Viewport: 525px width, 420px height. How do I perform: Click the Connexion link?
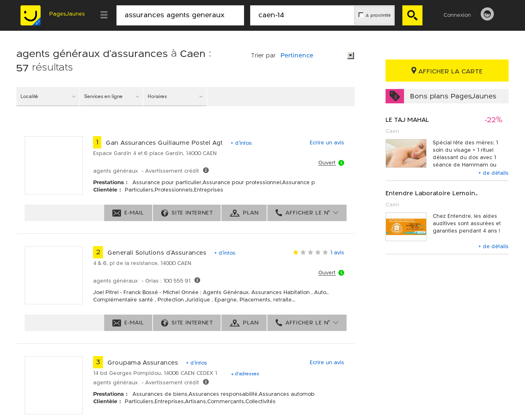tap(457, 15)
